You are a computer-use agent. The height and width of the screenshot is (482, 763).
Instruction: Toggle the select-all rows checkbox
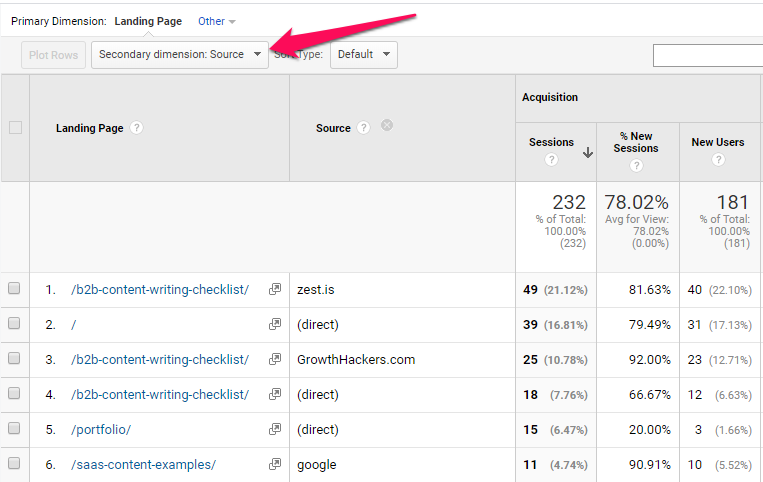tap(15, 128)
